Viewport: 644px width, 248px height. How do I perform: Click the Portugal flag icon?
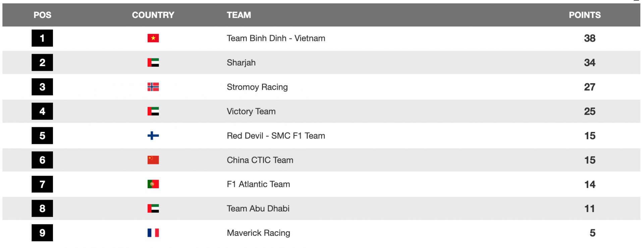[x=153, y=184]
